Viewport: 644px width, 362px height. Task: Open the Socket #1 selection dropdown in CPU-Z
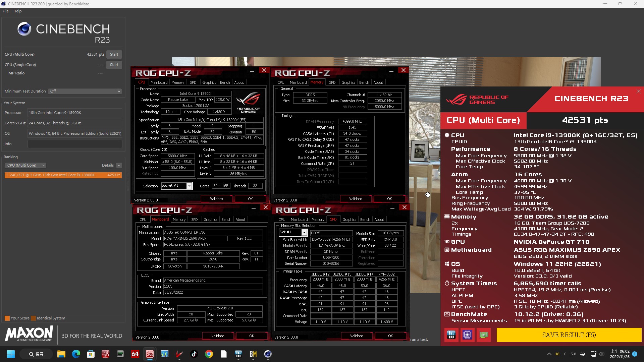[x=190, y=186]
